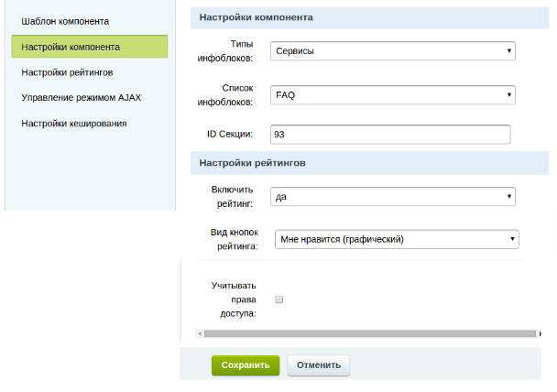Screen dimensions: 557x392
Task: Click the horizontal scrollbar thumb
Action: [x=366, y=334]
